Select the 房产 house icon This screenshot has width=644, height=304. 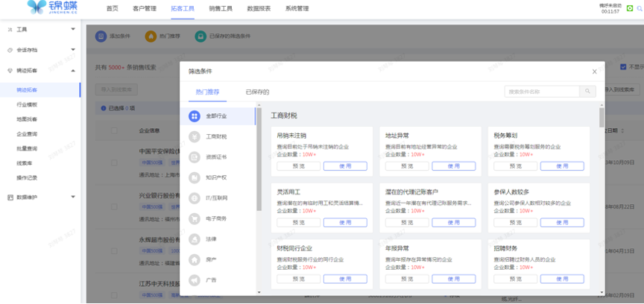(195, 259)
